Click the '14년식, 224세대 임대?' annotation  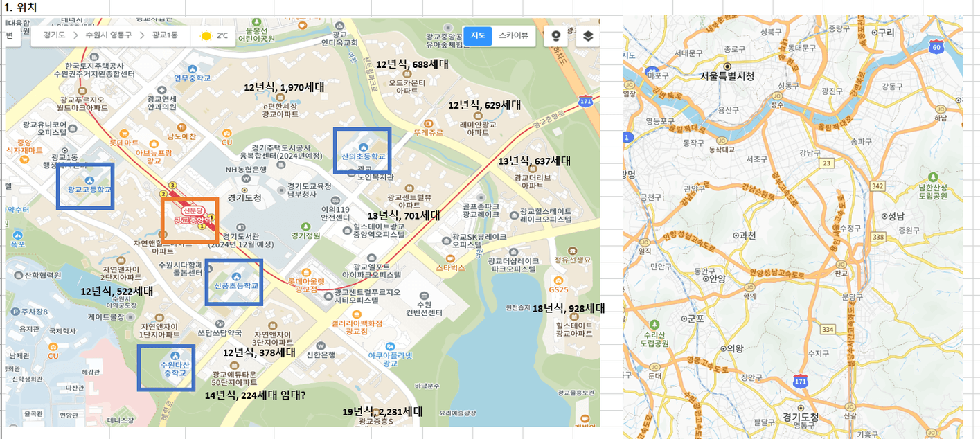click(255, 395)
